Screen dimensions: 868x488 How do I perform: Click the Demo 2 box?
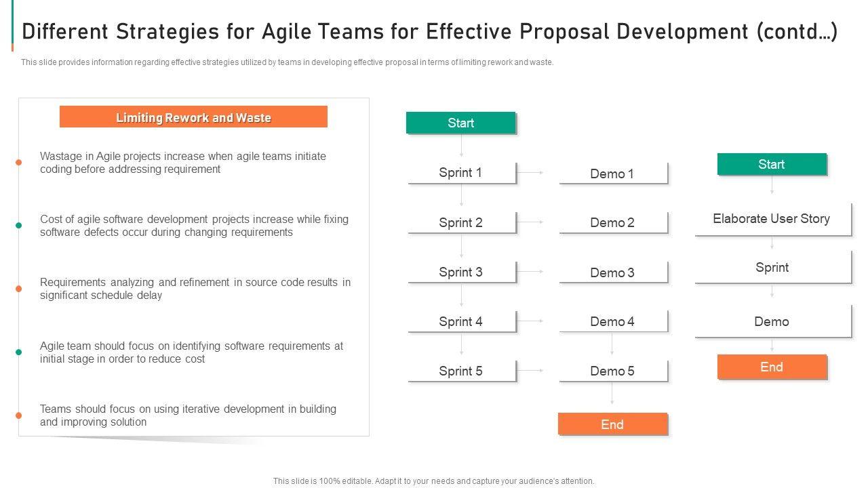point(612,222)
